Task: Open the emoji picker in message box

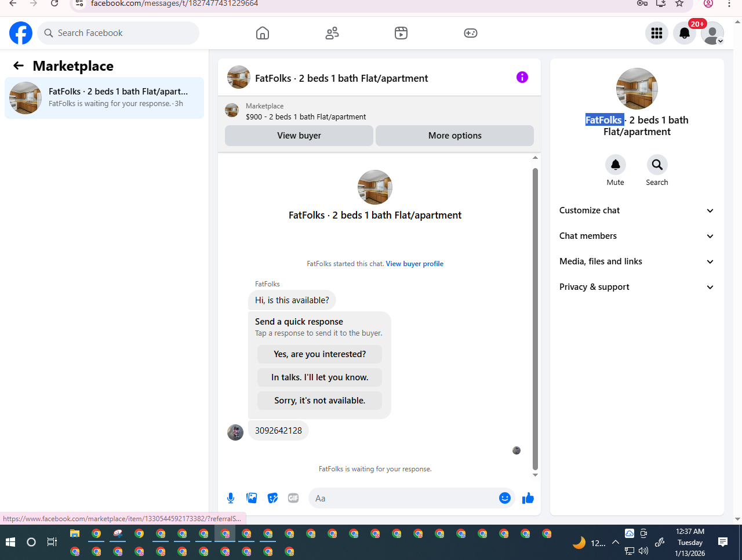Action: coord(505,498)
